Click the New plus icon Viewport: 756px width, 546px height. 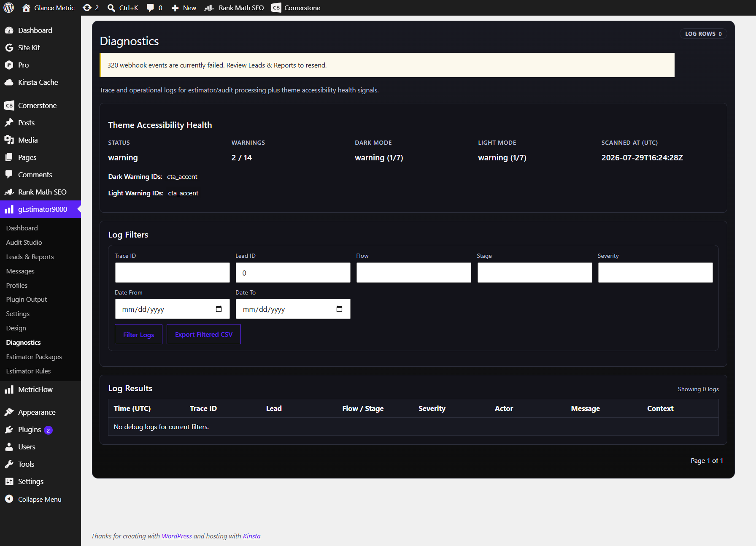175,8
